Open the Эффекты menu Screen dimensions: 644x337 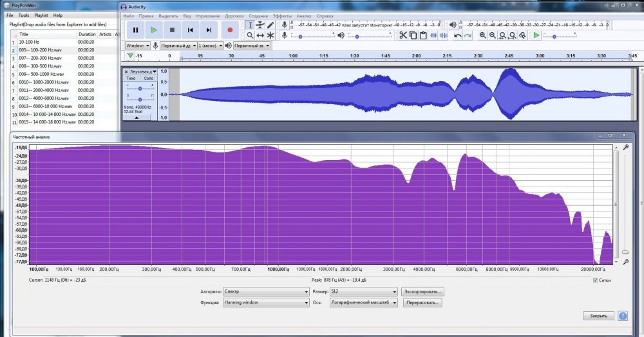click(282, 15)
